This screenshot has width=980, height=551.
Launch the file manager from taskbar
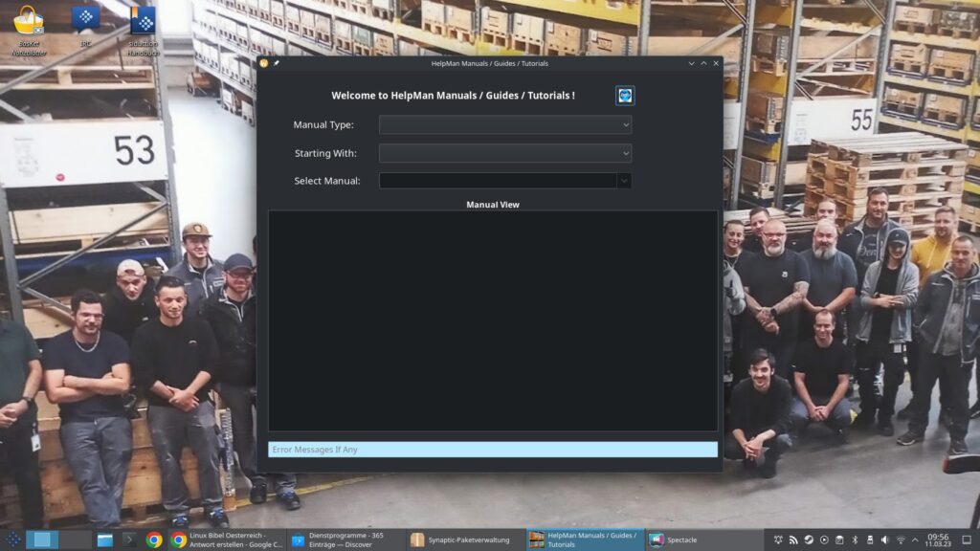click(x=104, y=540)
